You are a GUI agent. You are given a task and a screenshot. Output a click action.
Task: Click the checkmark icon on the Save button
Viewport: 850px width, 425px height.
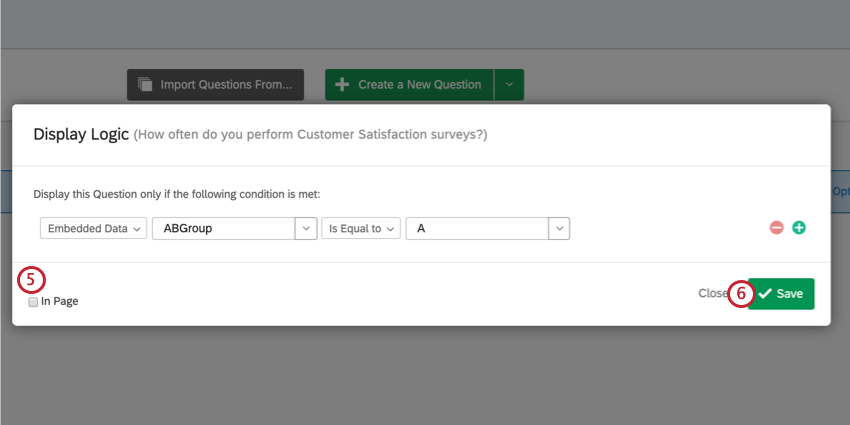point(765,294)
